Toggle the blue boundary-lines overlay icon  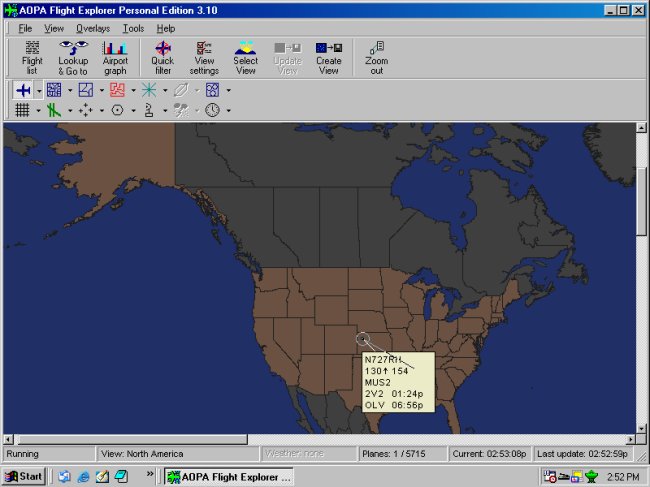point(86,90)
